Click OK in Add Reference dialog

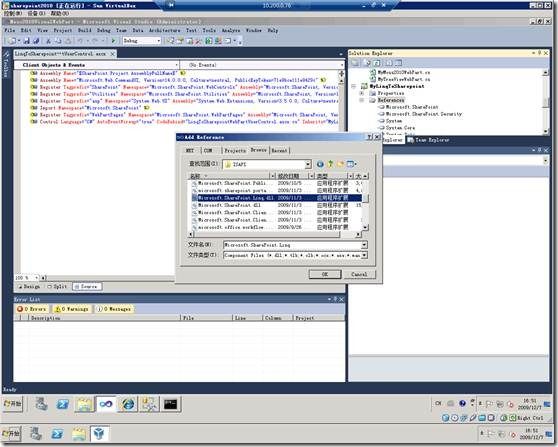[x=325, y=274]
